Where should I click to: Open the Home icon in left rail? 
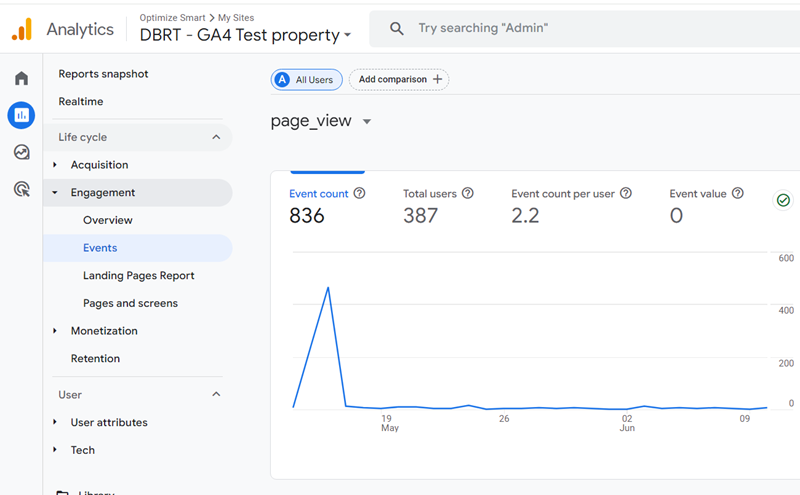tap(21, 78)
